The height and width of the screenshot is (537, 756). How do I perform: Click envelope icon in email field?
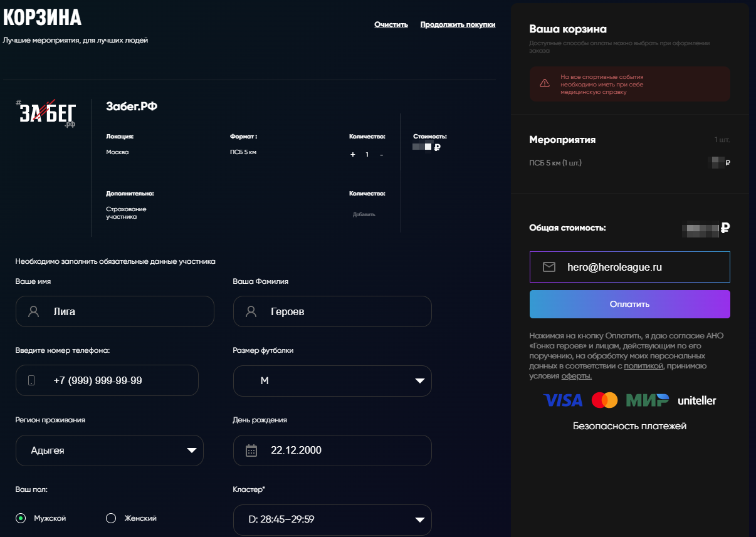pos(549,267)
